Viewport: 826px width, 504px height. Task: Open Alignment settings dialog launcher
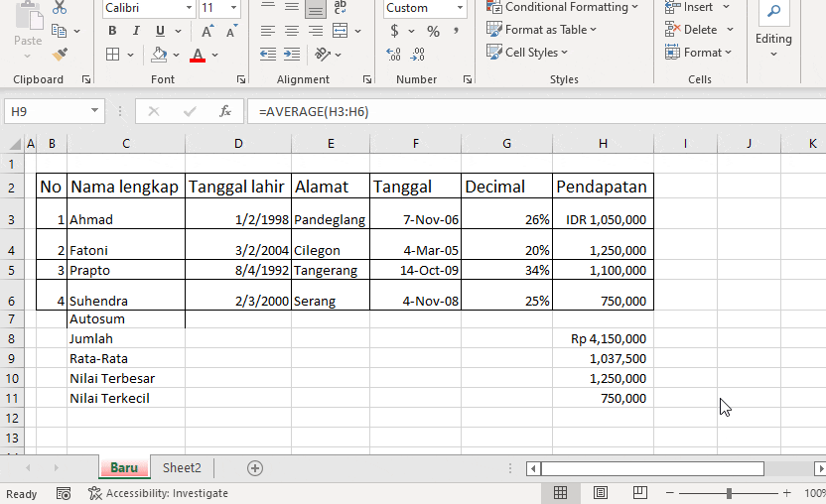(367, 79)
